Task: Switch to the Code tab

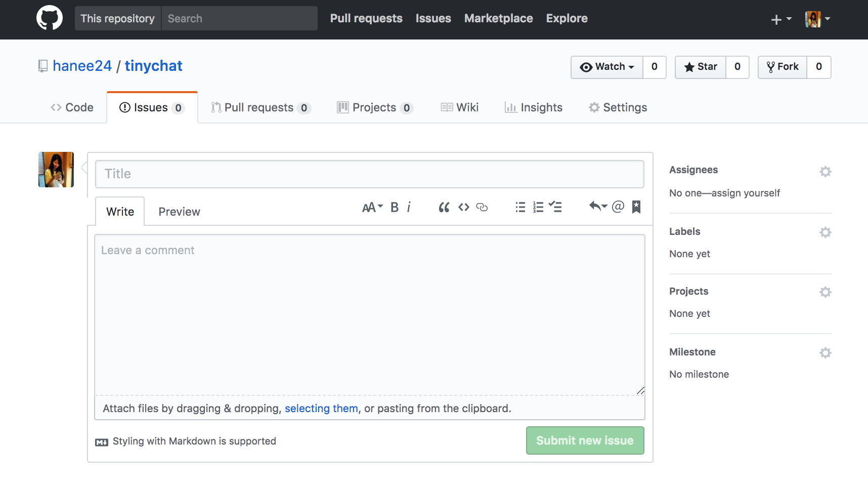Action: coord(72,107)
